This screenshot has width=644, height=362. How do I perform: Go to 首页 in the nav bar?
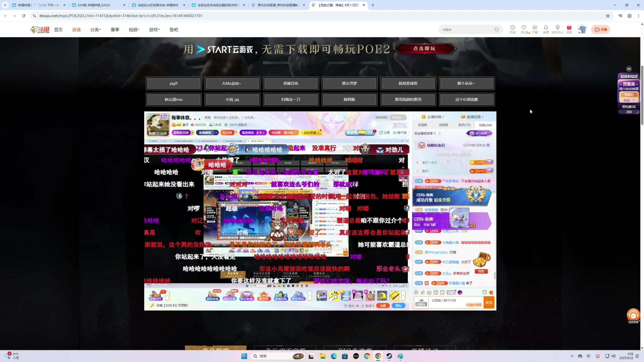58,30
